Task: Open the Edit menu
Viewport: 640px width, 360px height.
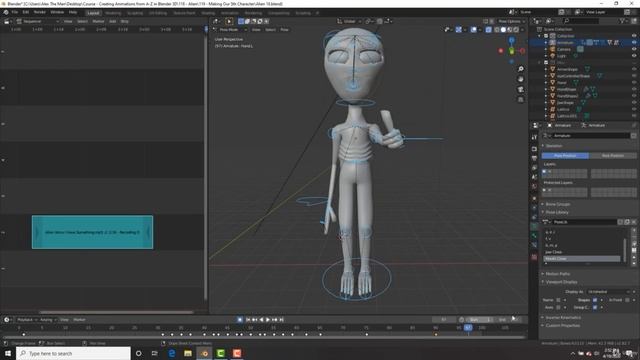Action: tap(26, 12)
